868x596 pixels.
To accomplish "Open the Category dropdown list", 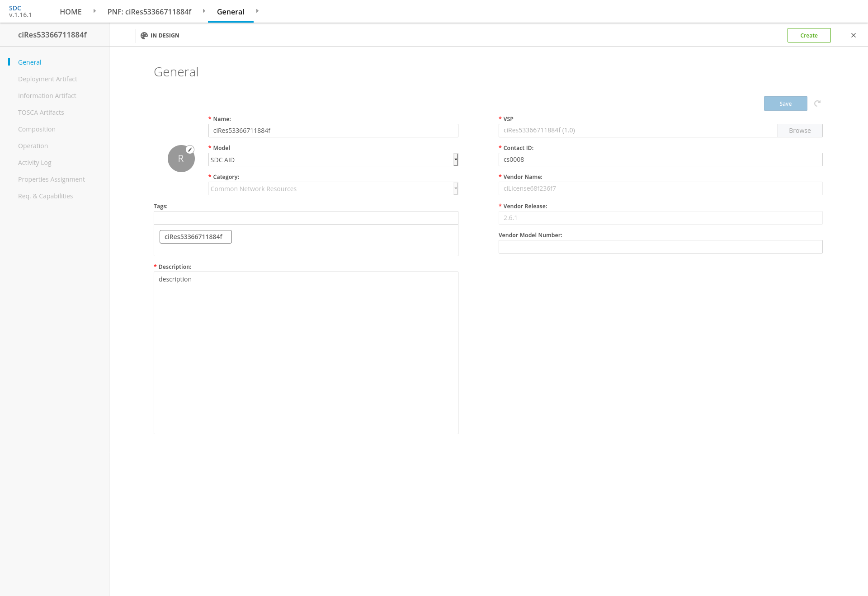I will (x=333, y=188).
